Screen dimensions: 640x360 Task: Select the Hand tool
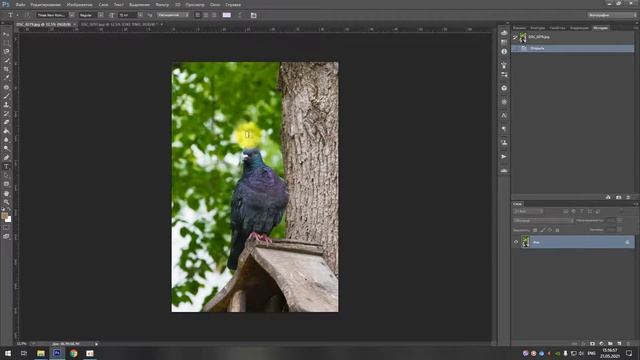pyautogui.click(x=6, y=193)
